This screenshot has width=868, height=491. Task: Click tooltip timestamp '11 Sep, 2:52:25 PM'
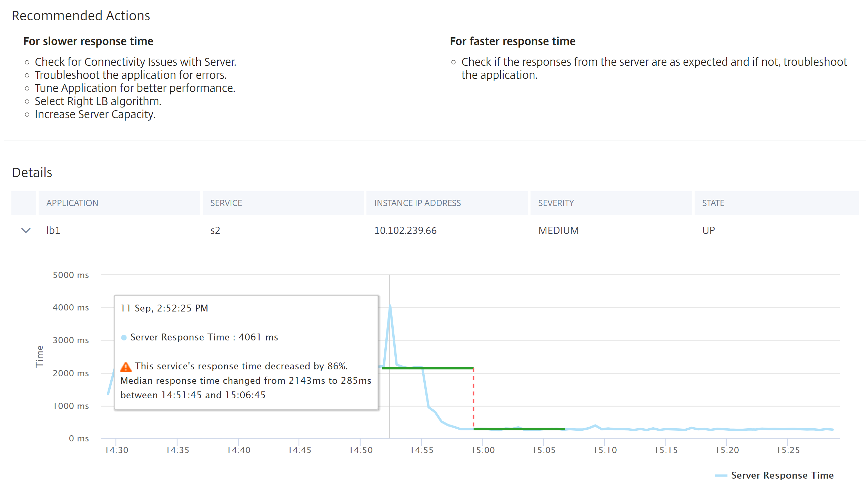pos(164,308)
